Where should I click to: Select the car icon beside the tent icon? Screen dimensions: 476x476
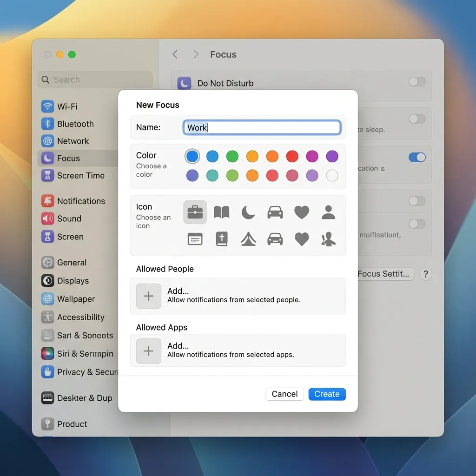point(275,239)
